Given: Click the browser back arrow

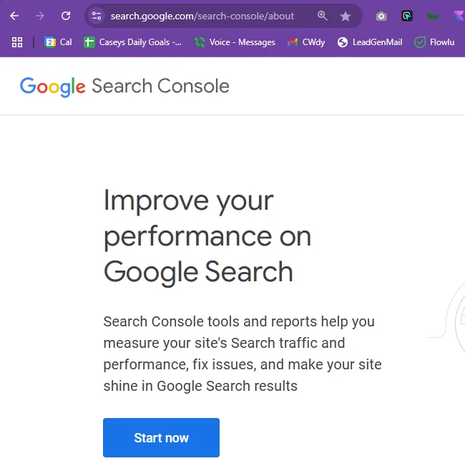Looking at the screenshot, I should (x=14, y=16).
